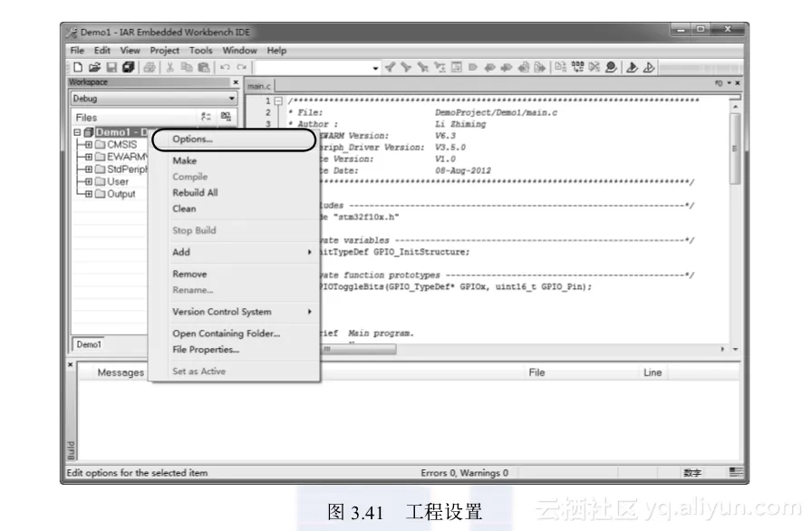Click the File column header
The image size is (812, 531).
click(x=536, y=372)
